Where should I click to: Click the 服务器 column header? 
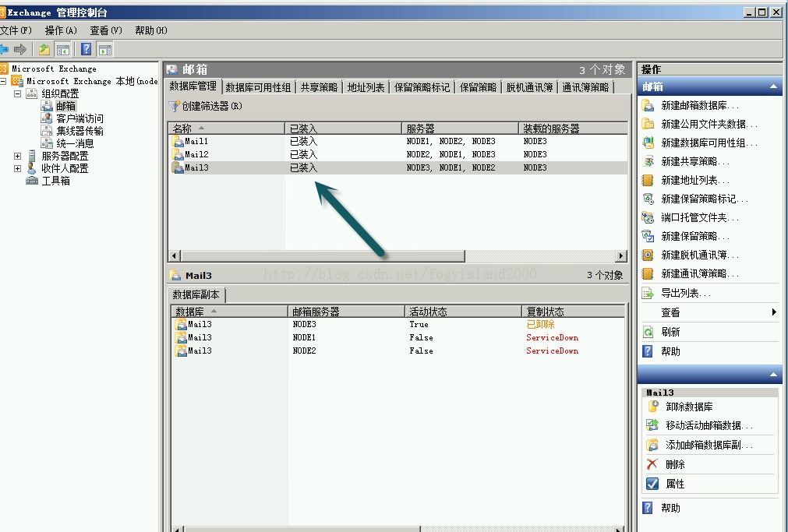coord(460,129)
